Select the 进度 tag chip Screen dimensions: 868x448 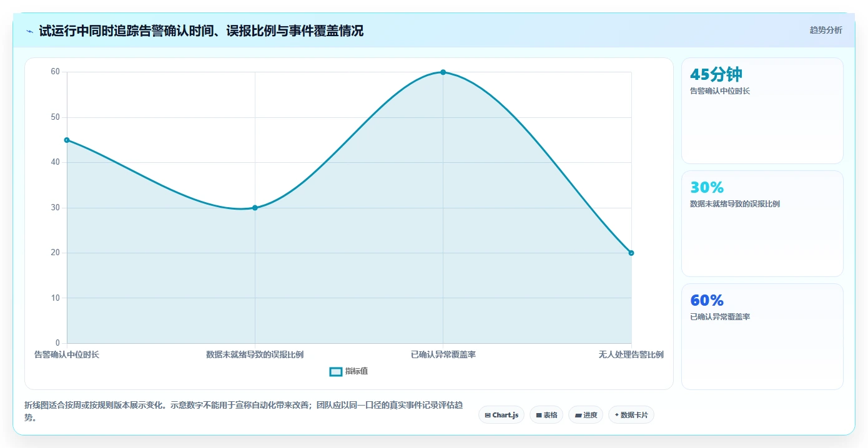[586, 415]
